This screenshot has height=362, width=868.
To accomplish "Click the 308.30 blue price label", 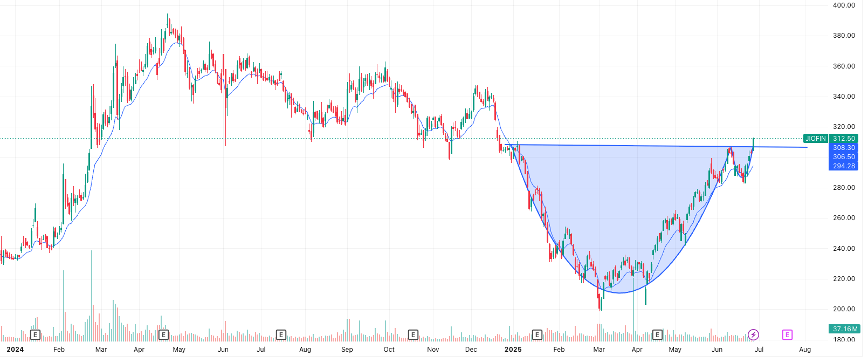I will point(844,148).
